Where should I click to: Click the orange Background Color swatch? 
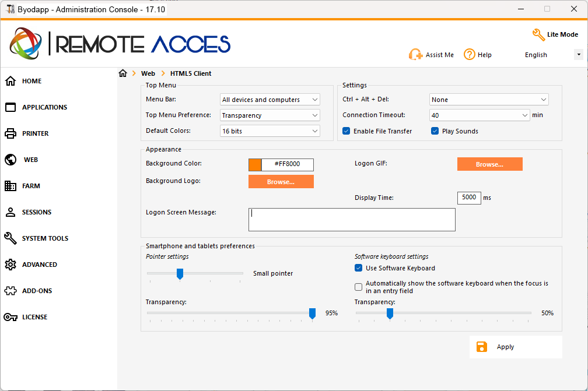[255, 165]
